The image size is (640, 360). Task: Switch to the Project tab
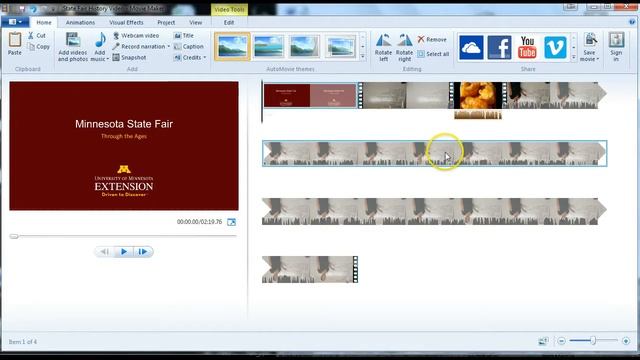(x=166, y=22)
